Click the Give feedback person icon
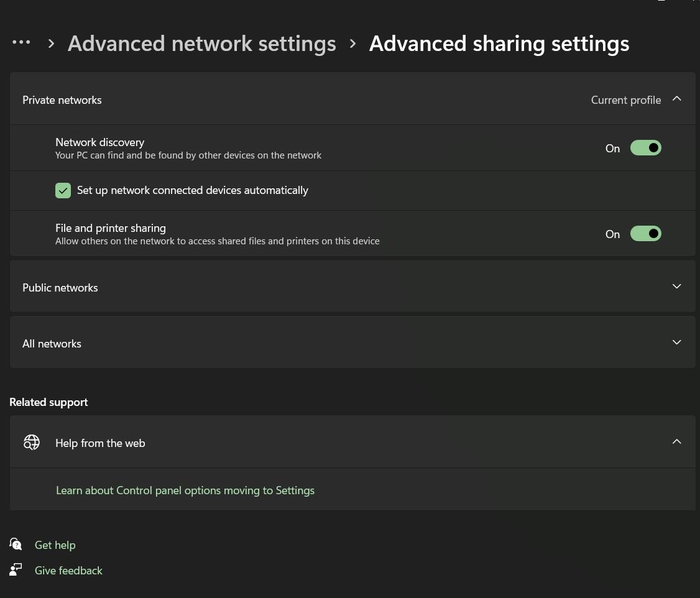 [x=16, y=570]
